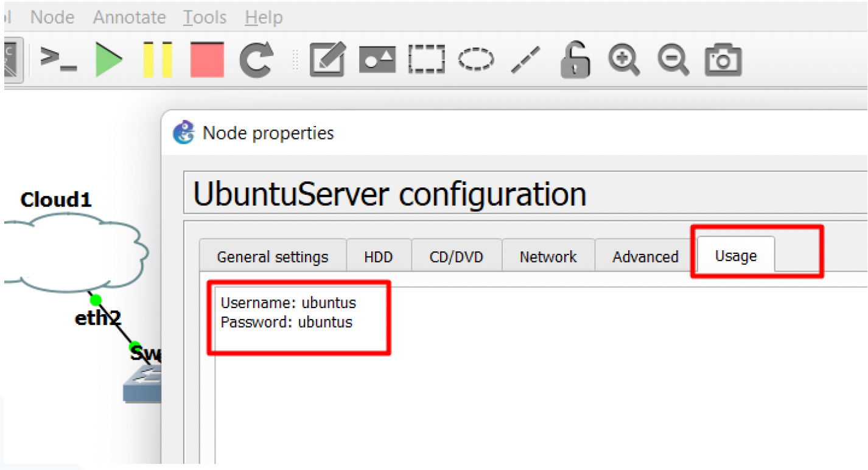Add a note with edit icon
The height and width of the screenshot is (470, 868).
[327, 60]
